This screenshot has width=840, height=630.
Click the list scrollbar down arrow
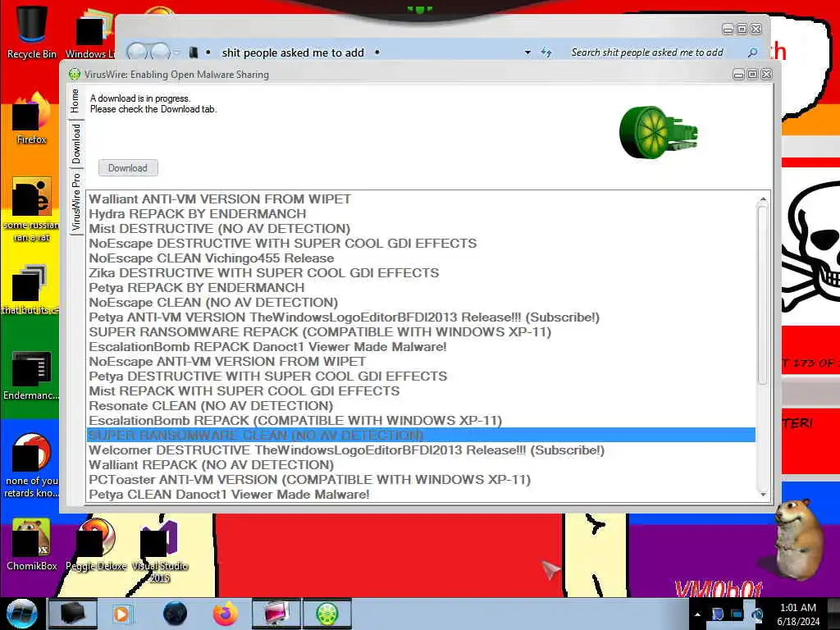[x=763, y=495]
